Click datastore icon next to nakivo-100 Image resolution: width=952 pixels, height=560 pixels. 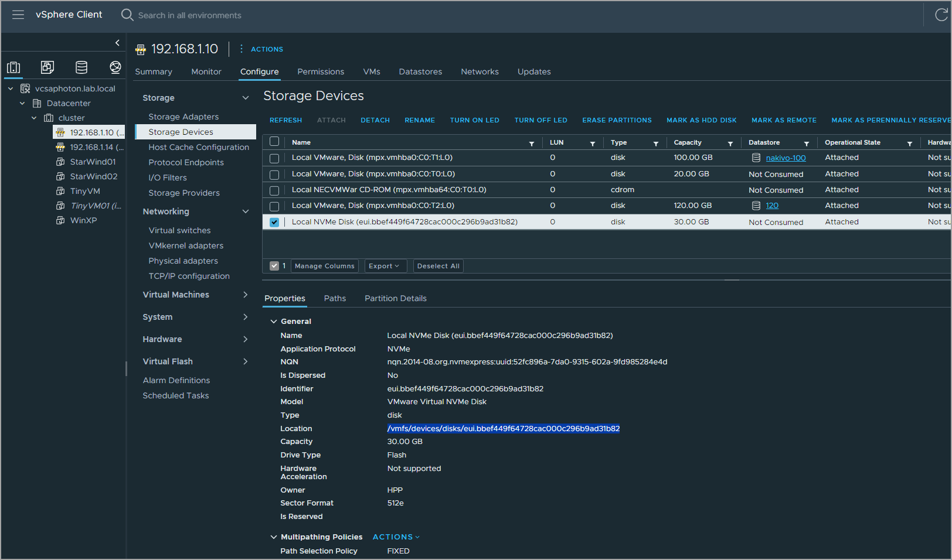[756, 158]
